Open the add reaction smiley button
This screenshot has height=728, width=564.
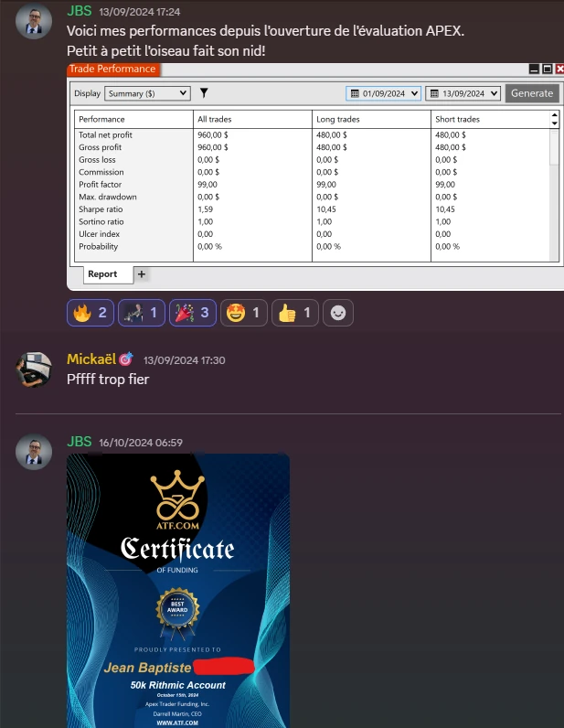pos(338,313)
